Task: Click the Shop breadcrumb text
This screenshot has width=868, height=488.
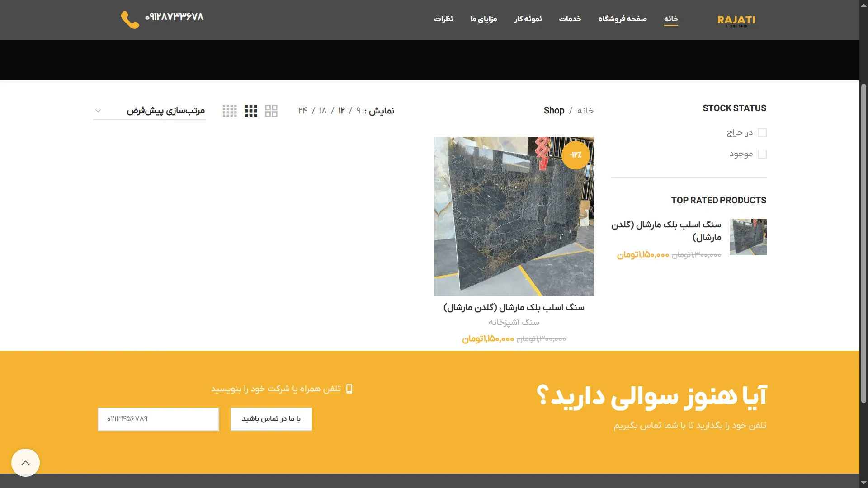Action: pos(554,111)
